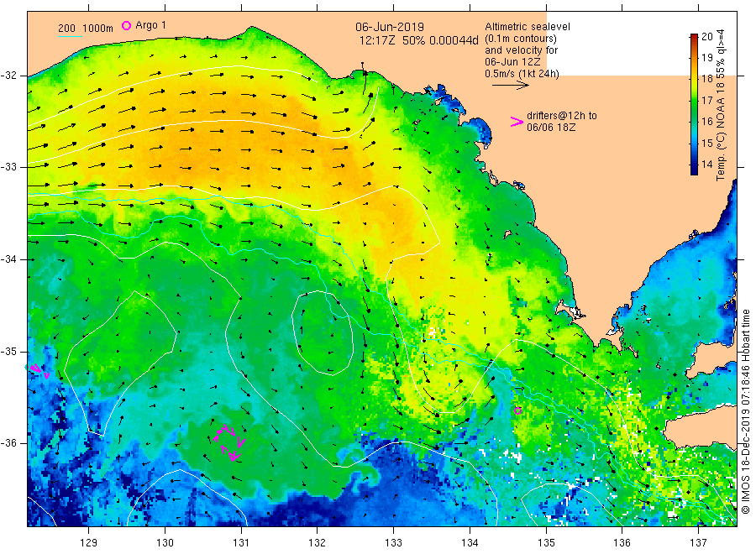Click the 'Argo 1' legend label
The image size is (756, 554).
(150, 25)
